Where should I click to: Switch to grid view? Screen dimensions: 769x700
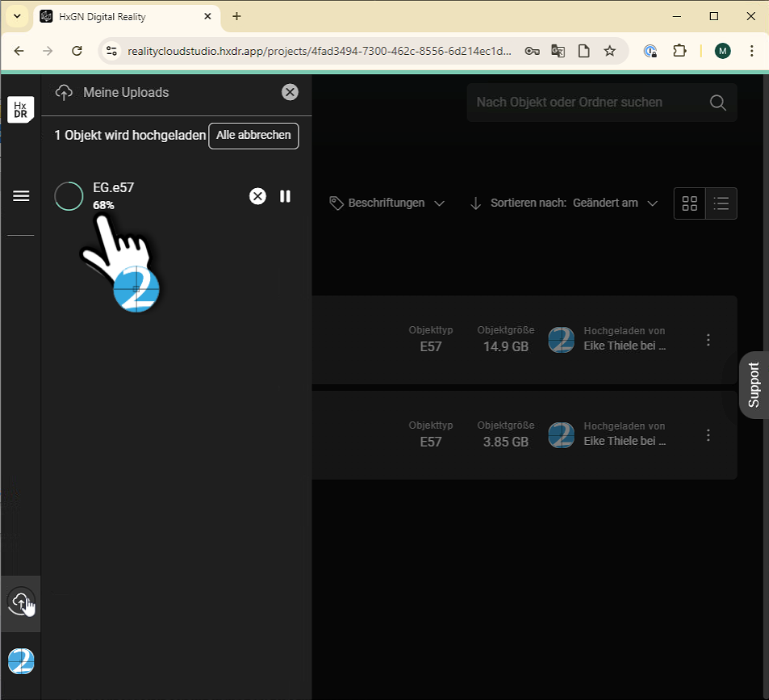[x=690, y=203]
